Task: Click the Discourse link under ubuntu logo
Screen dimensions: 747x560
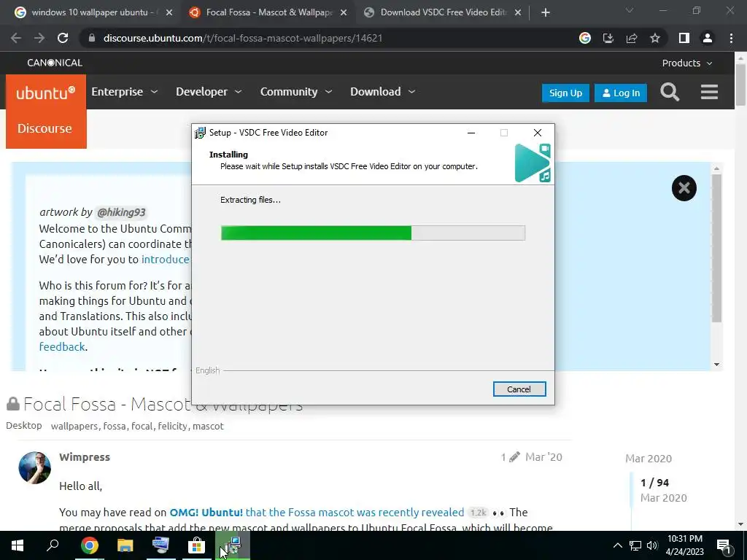Action: [44, 128]
